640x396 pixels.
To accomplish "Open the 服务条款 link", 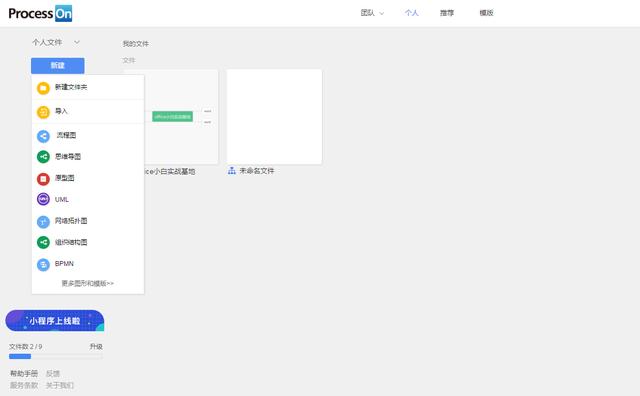I will point(24,385).
